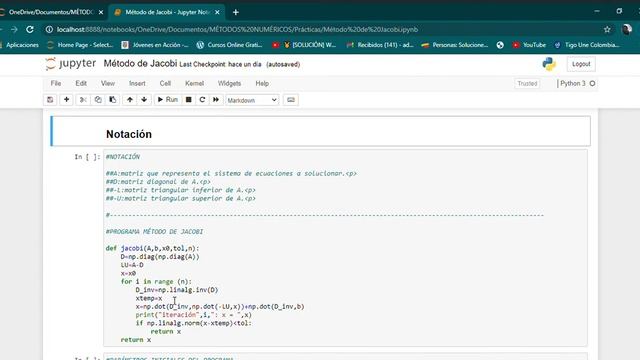Viewport: 640px width, 360px height.
Task: Restart kernel and run all fast-forward icon
Action: pyautogui.click(x=216, y=100)
